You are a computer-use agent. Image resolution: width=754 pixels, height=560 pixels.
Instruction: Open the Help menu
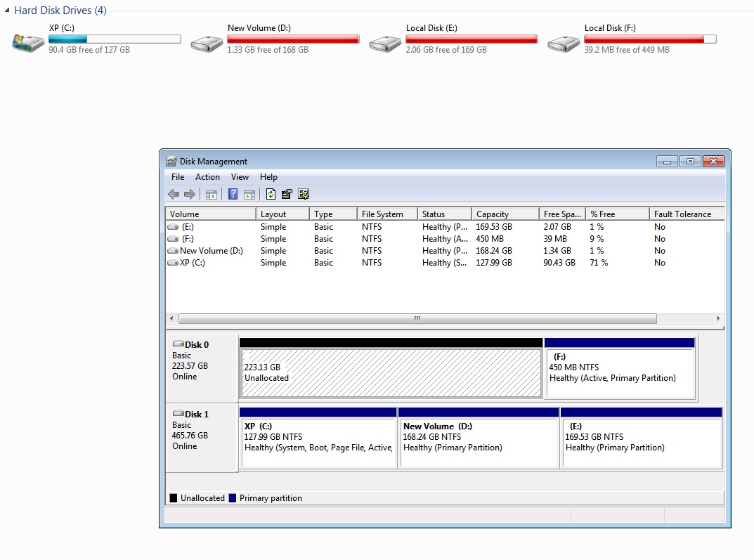pyautogui.click(x=269, y=177)
